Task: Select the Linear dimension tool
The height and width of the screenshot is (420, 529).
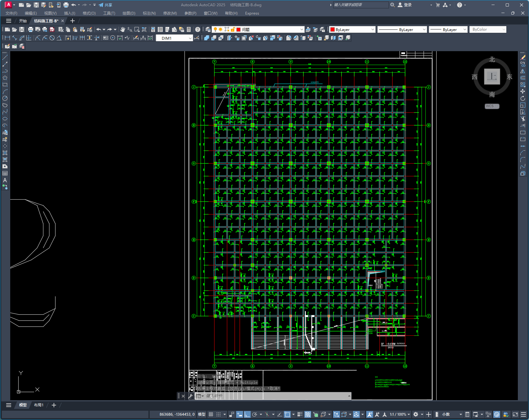Action: 7,38
